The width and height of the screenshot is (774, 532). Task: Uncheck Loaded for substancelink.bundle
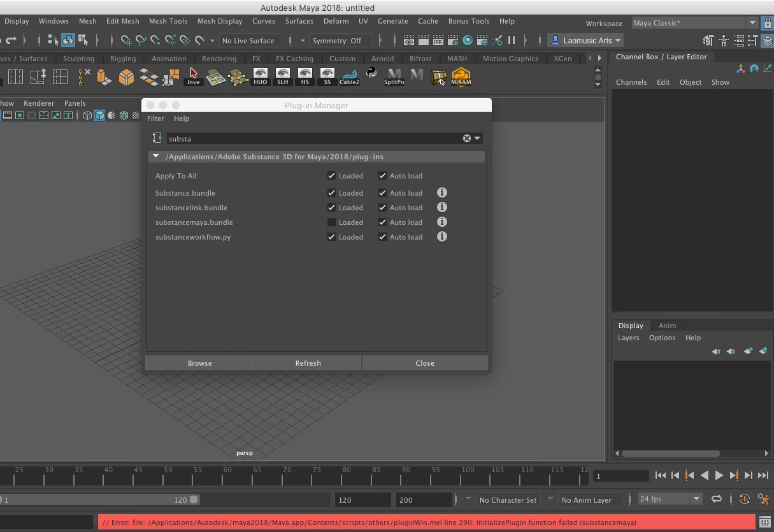pyautogui.click(x=331, y=208)
